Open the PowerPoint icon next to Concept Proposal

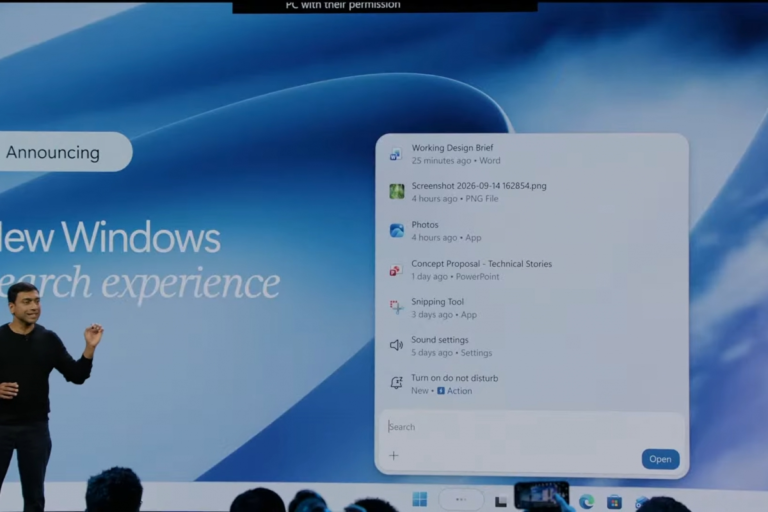395,270
